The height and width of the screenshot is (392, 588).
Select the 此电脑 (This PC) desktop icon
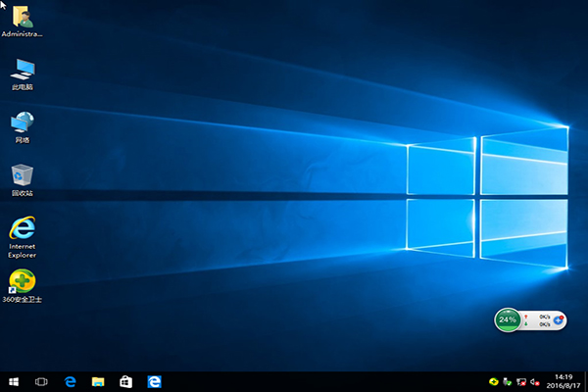pos(22,69)
